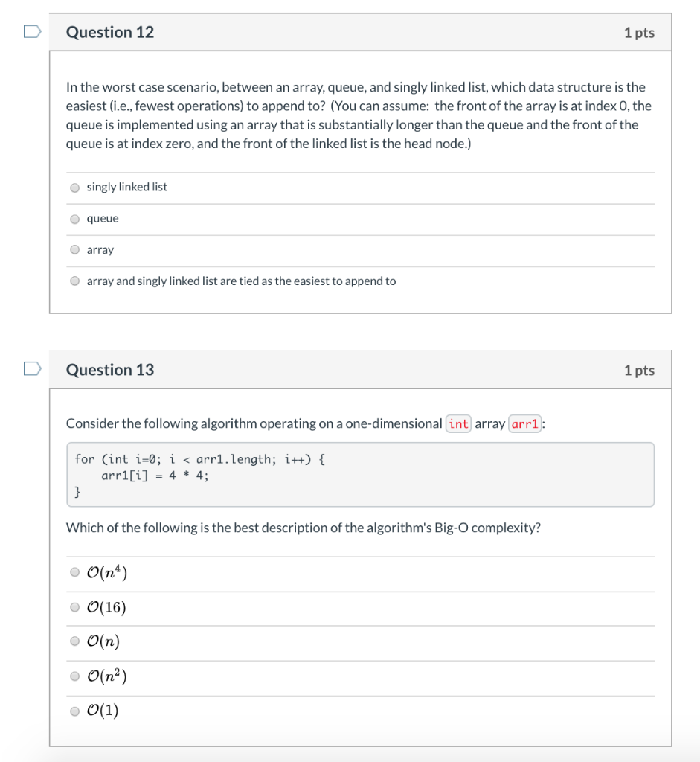
Task: Flag Question 12 with the bookmark icon
Action: pos(32,31)
